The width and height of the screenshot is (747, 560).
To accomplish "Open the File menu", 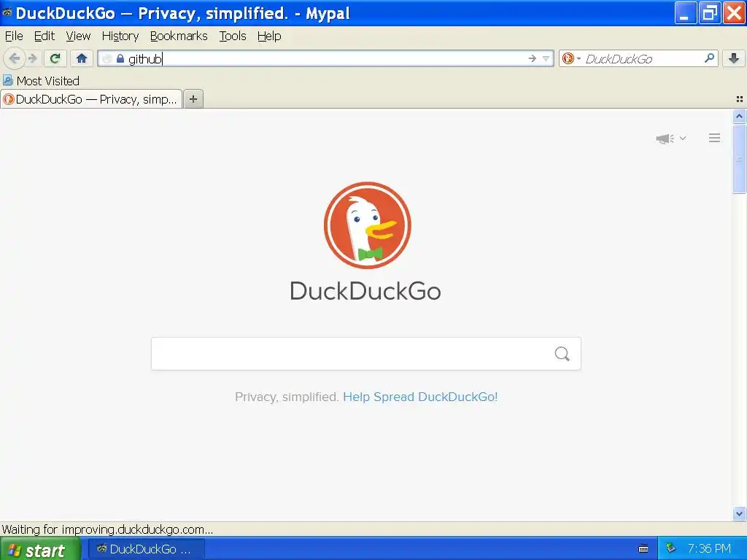I will pyautogui.click(x=14, y=36).
